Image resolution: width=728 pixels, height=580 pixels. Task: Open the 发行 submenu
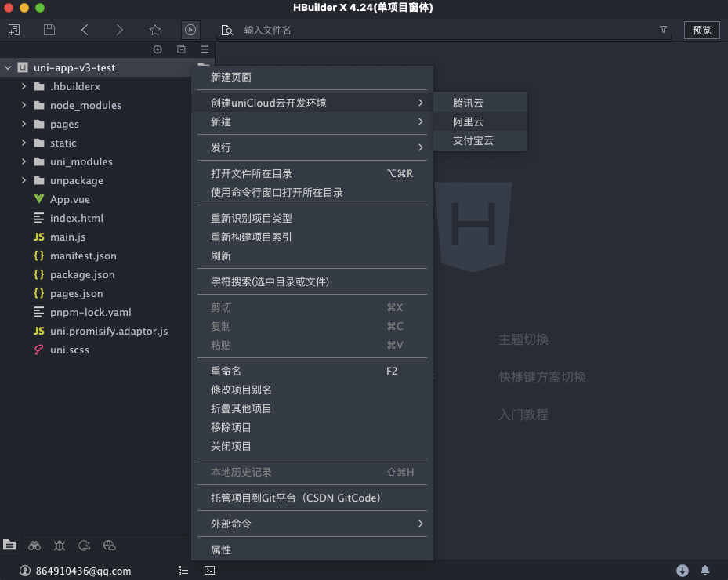point(312,147)
